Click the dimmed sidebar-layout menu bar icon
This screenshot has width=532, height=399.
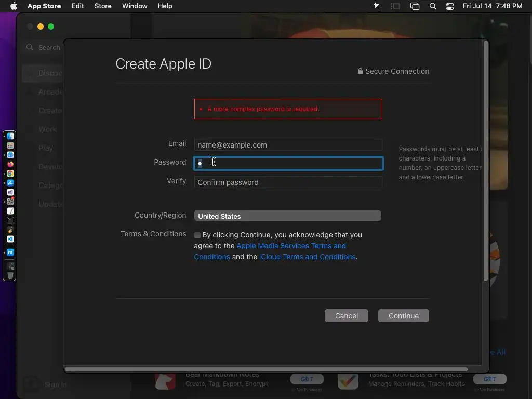tap(395, 6)
